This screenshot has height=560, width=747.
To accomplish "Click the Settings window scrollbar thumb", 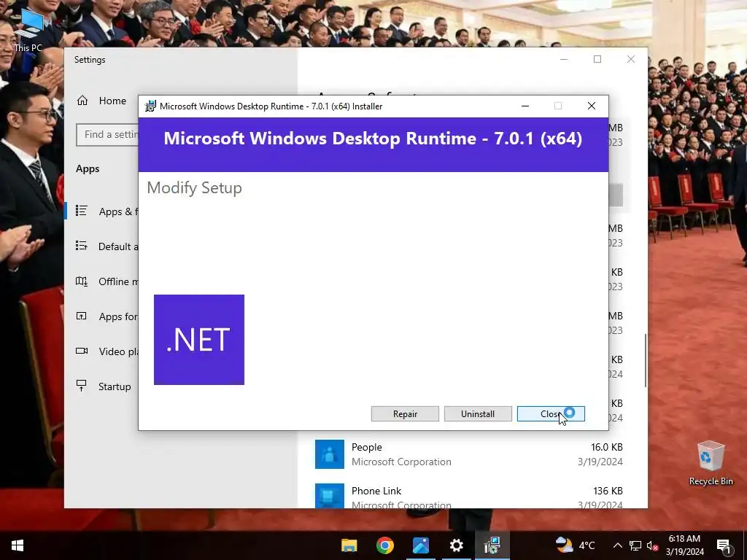I will (646, 360).
